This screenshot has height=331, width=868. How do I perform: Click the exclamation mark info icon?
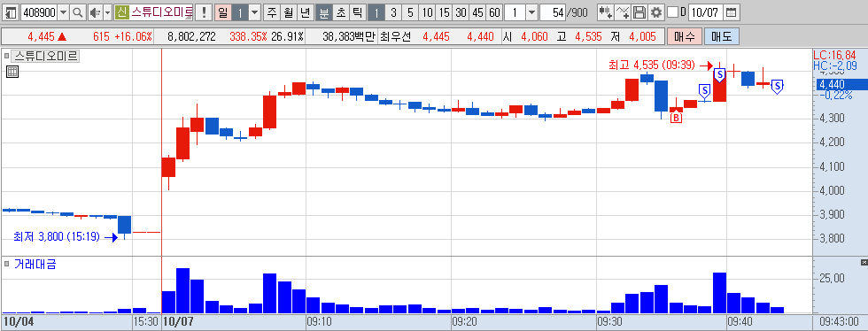pyautogui.click(x=204, y=12)
